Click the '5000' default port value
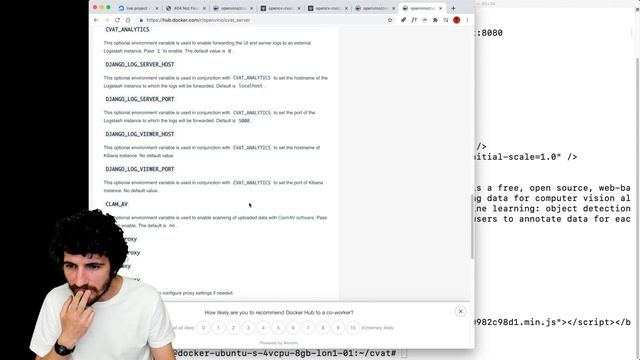Image resolution: width=640 pixels, height=360 pixels. click(244, 121)
